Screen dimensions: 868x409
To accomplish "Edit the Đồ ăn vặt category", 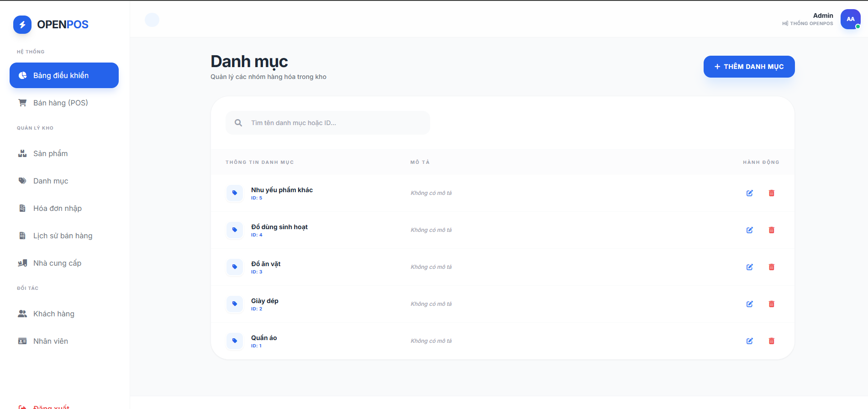I will click(x=749, y=267).
